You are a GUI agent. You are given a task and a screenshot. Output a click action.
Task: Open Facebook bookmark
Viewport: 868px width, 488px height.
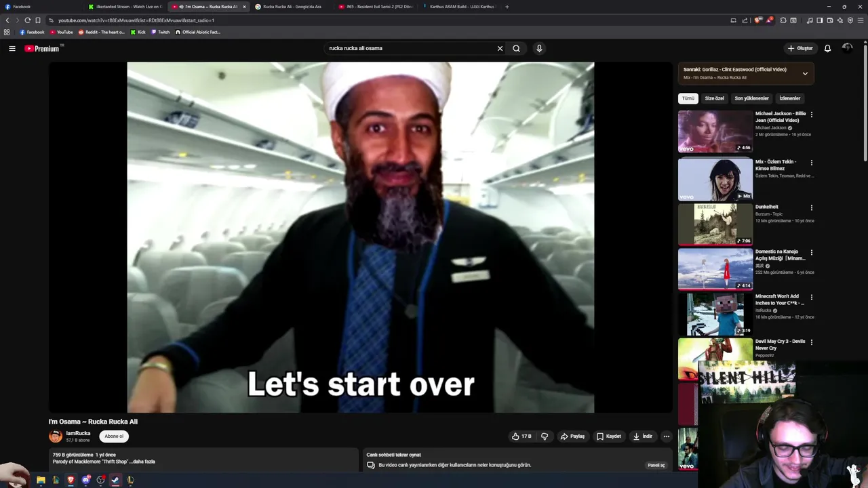point(32,32)
